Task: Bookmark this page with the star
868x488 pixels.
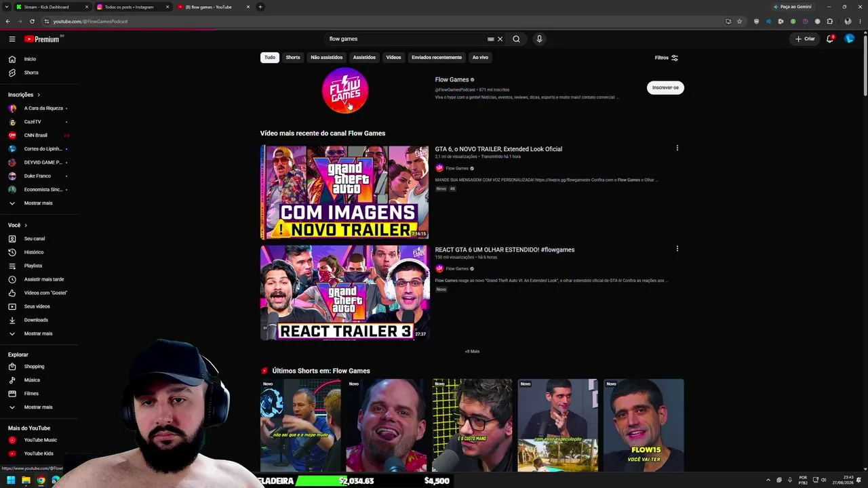Action: [739, 21]
